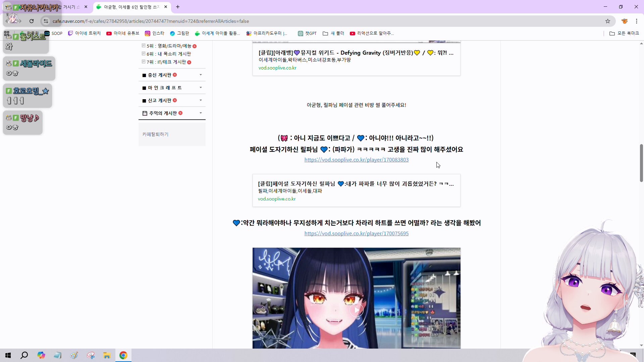The height and width of the screenshot is (362, 644).
Task: Open the 6위 : 내 목소리 게시판 board
Action: coord(169,54)
